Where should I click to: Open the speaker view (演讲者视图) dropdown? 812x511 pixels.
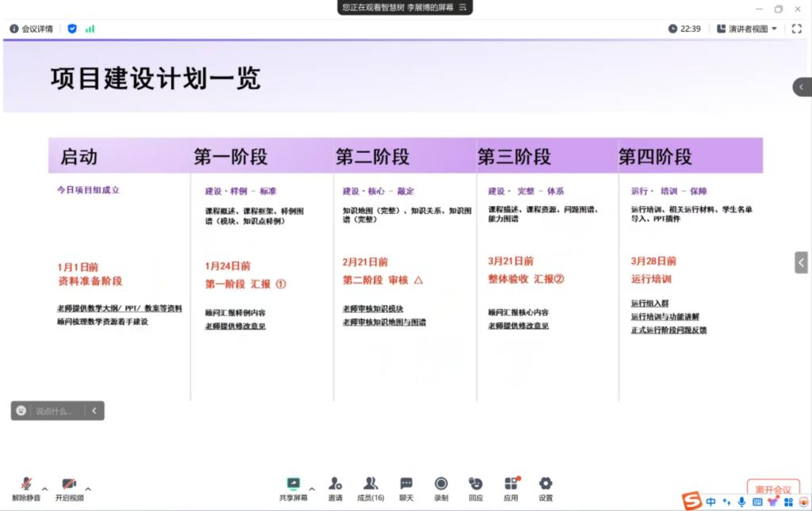pos(747,29)
